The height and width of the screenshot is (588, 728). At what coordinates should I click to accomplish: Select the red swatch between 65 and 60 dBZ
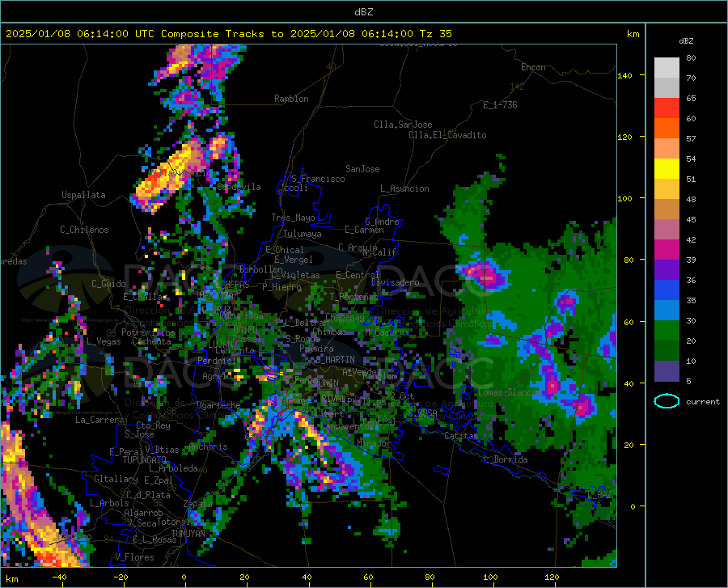tap(667, 108)
